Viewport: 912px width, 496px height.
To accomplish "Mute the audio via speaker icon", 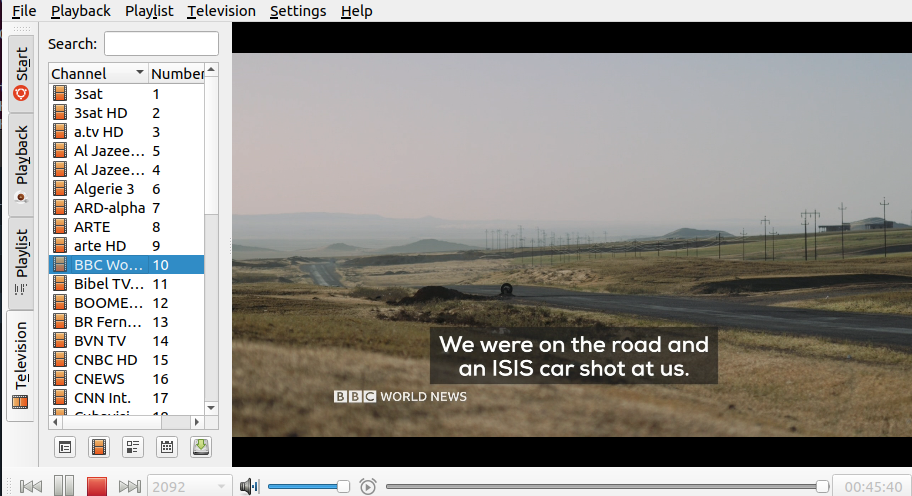I will (x=249, y=486).
